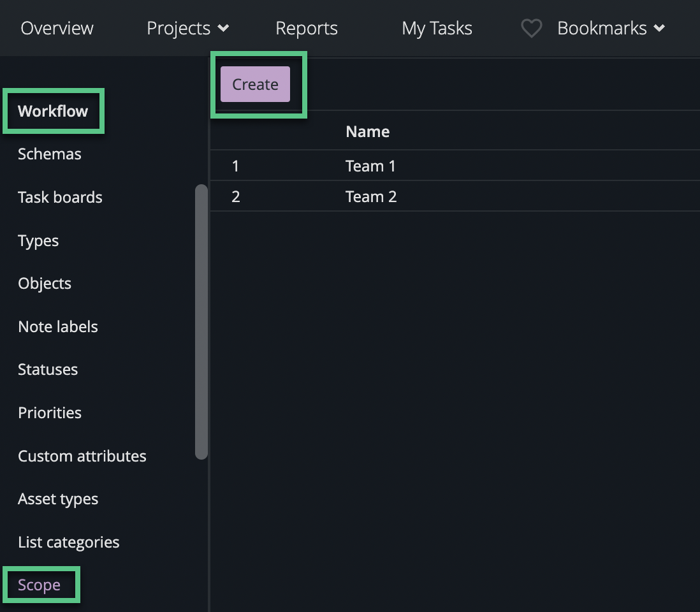Click the heart icon next to Bookmarks
Image resolution: width=700 pixels, height=612 pixels.
[531, 28]
